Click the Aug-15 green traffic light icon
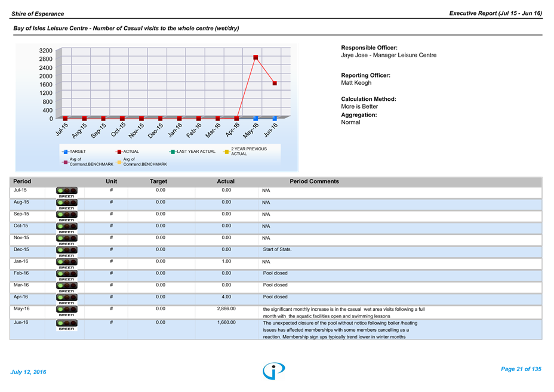 point(66,205)
